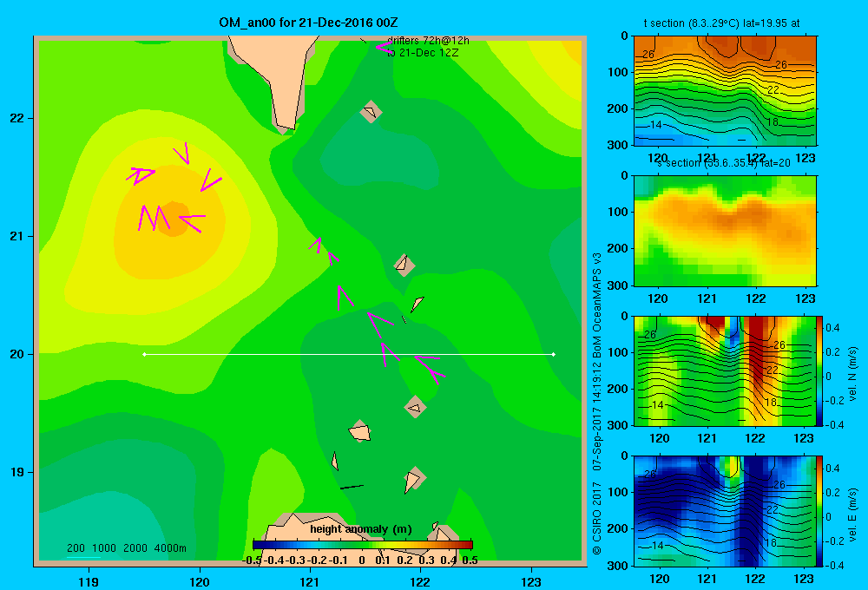Click the 'to 21-Dec 12Z' legend text
The width and height of the screenshot is (868, 590).
(423, 53)
